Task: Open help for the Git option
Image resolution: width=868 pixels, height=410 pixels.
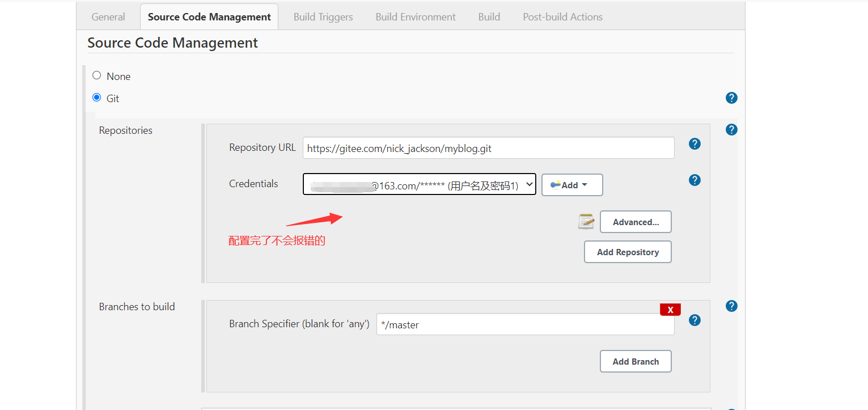Action: tap(731, 98)
